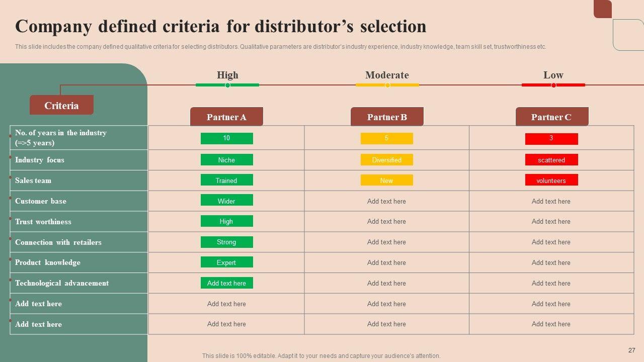Click the yellow dot under Moderate

point(387,85)
